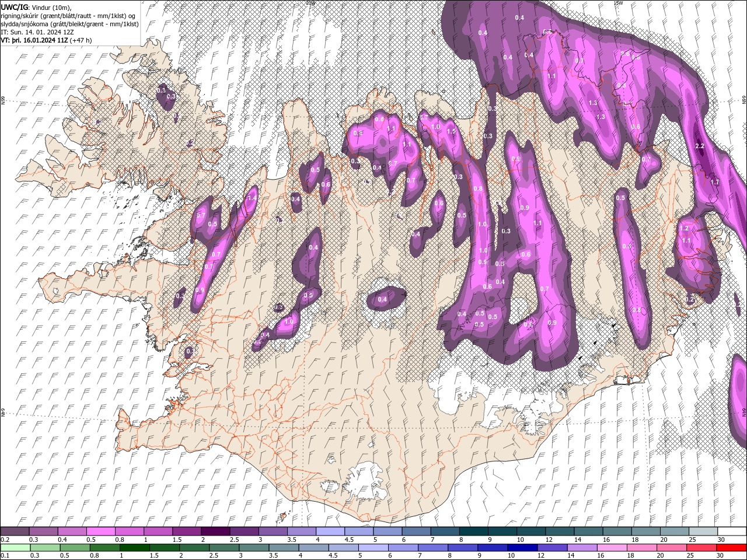Click the 1 mm swatch in the snow scale
Screen dimensions: 747x560
click(158, 531)
